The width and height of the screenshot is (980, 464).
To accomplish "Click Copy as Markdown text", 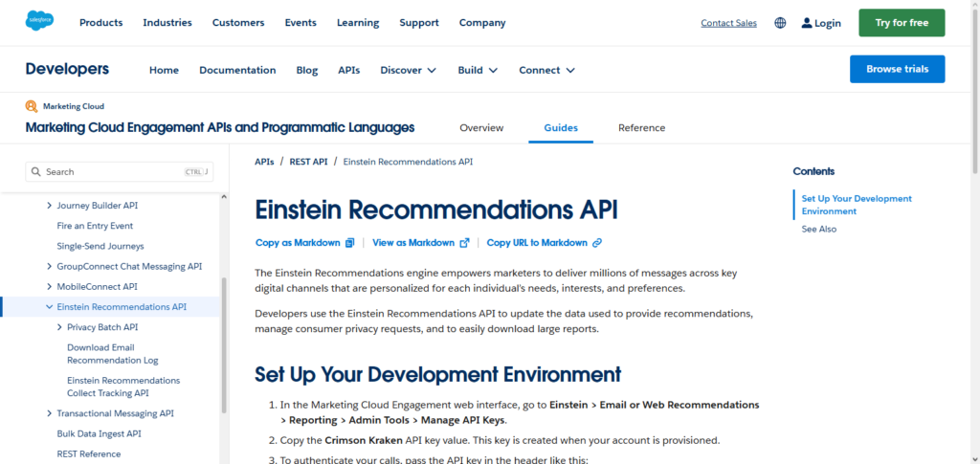I will [x=299, y=243].
